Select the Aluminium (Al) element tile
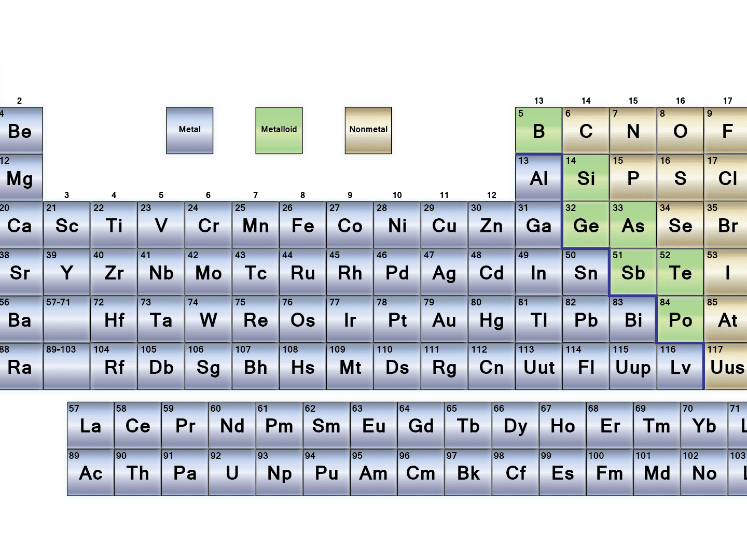This screenshot has width=747, height=560. pyautogui.click(x=538, y=178)
